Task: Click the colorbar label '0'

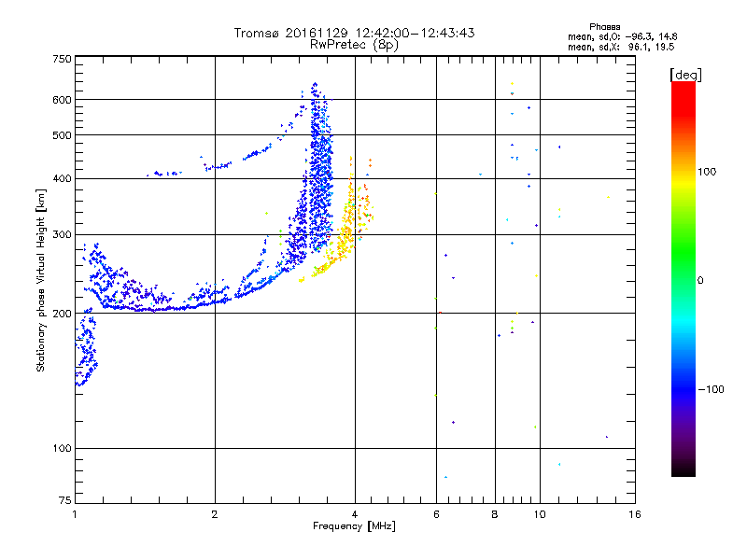Action: pyautogui.click(x=700, y=281)
